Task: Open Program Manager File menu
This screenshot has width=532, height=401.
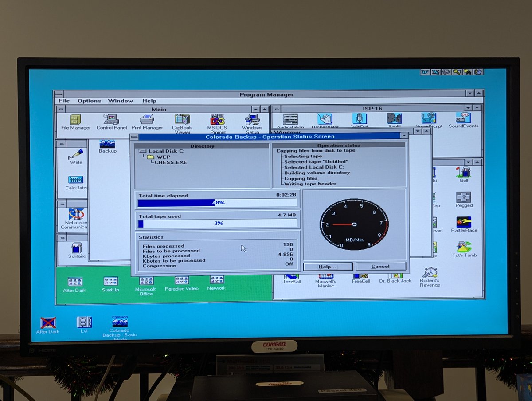Action: click(x=64, y=101)
